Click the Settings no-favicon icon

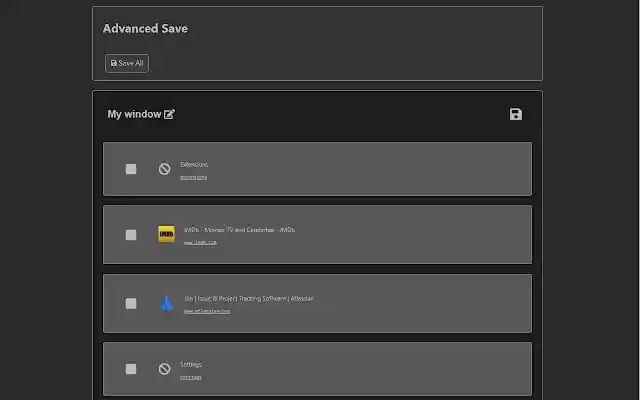point(164,369)
